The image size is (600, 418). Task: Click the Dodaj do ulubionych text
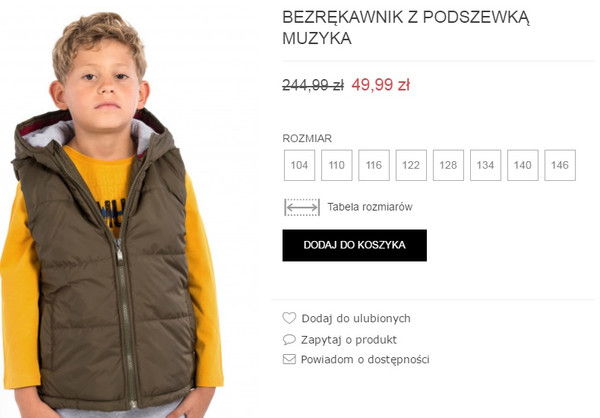(356, 318)
